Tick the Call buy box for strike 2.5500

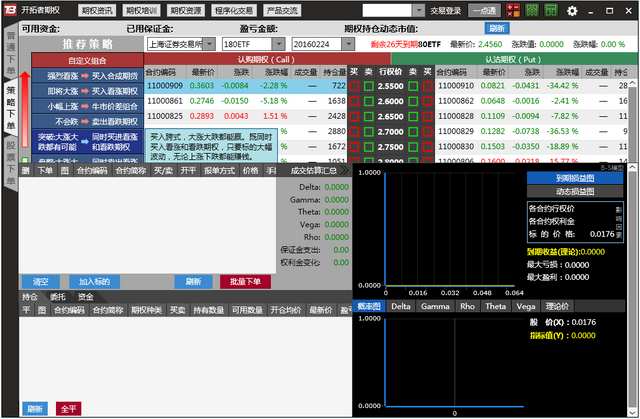(x=354, y=86)
